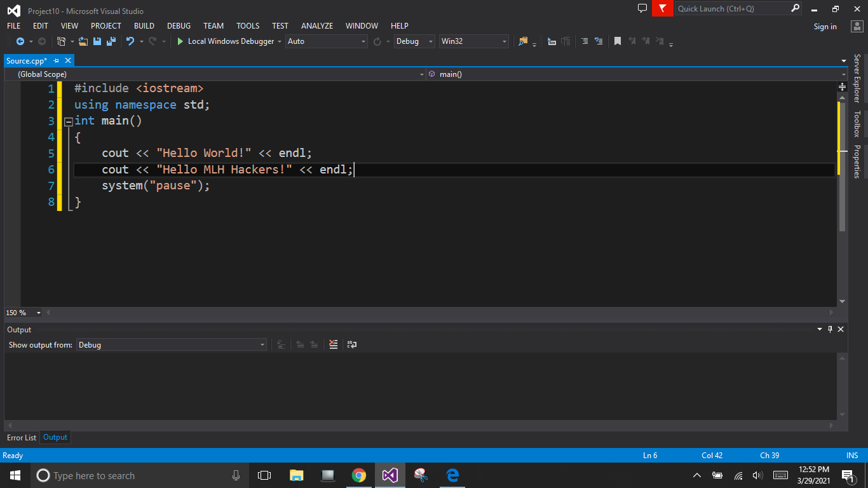Viewport: 868px width, 488px height.
Task: Open the Properties side panel
Action: point(857,161)
